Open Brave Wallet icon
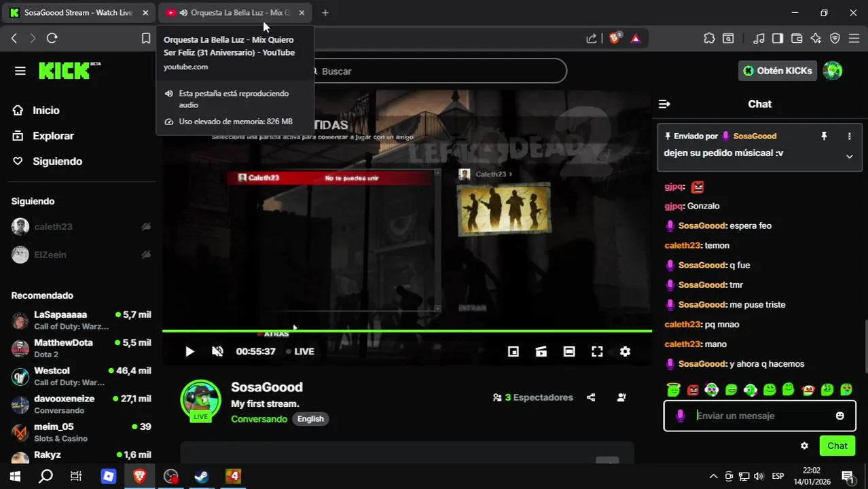The height and width of the screenshot is (489, 868). pyautogui.click(x=797, y=39)
